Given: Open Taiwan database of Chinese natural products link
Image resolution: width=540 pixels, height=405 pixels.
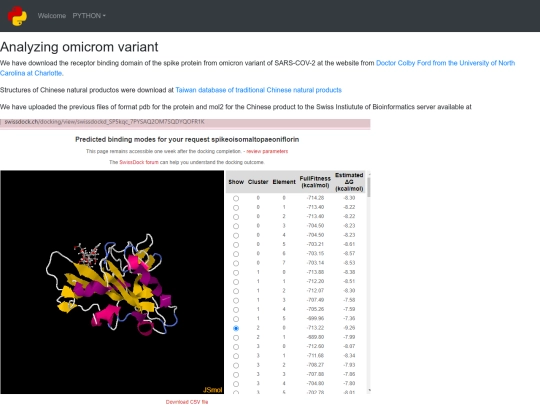Looking at the screenshot, I should click(x=258, y=90).
